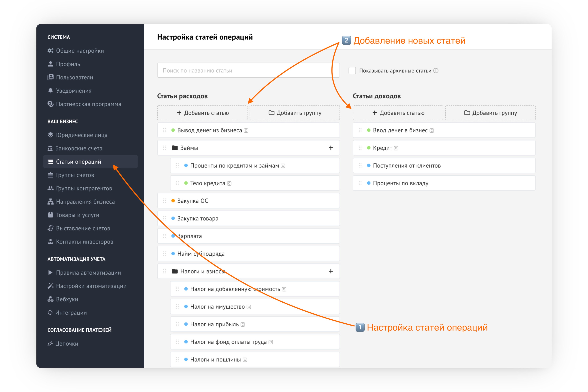This screenshot has height=392, width=588.
Task: Click Добавить статью under Статьи расходов
Action: 202,113
